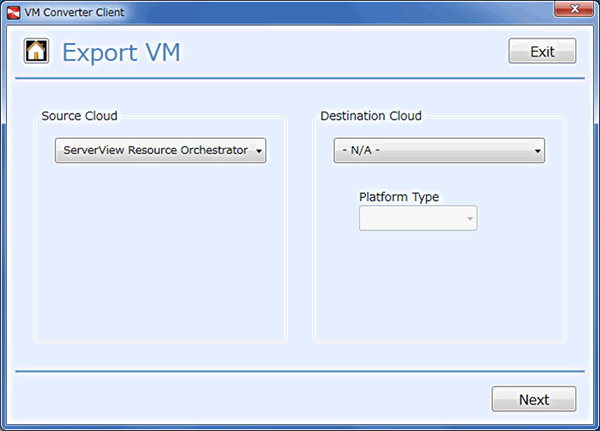The height and width of the screenshot is (431, 600).
Task: Click the arrow on the Destination Cloud dropdown
Action: coord(538,151)
